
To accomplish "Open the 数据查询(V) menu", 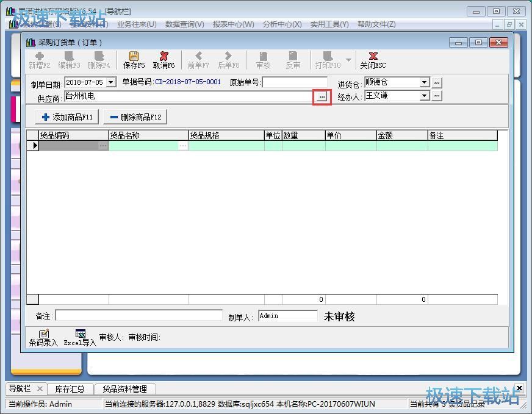I will point(185,24).
